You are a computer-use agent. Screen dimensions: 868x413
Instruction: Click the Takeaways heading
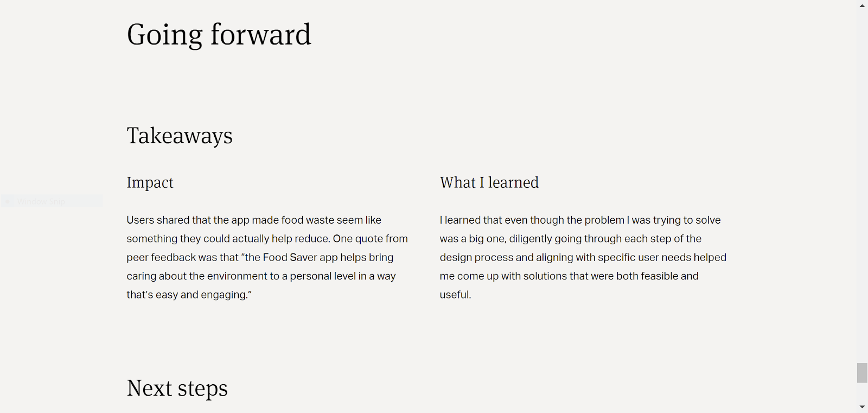coord(180,136)
